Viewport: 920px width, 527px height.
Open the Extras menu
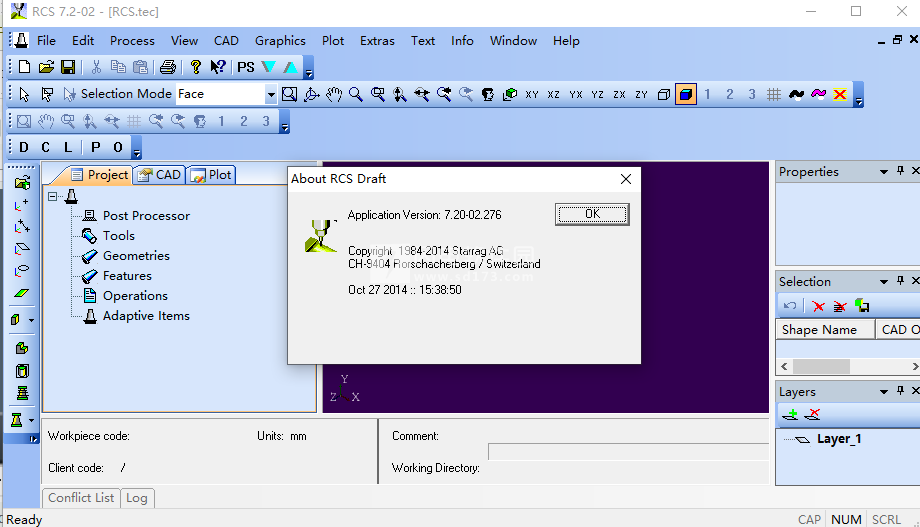(377, 40)
